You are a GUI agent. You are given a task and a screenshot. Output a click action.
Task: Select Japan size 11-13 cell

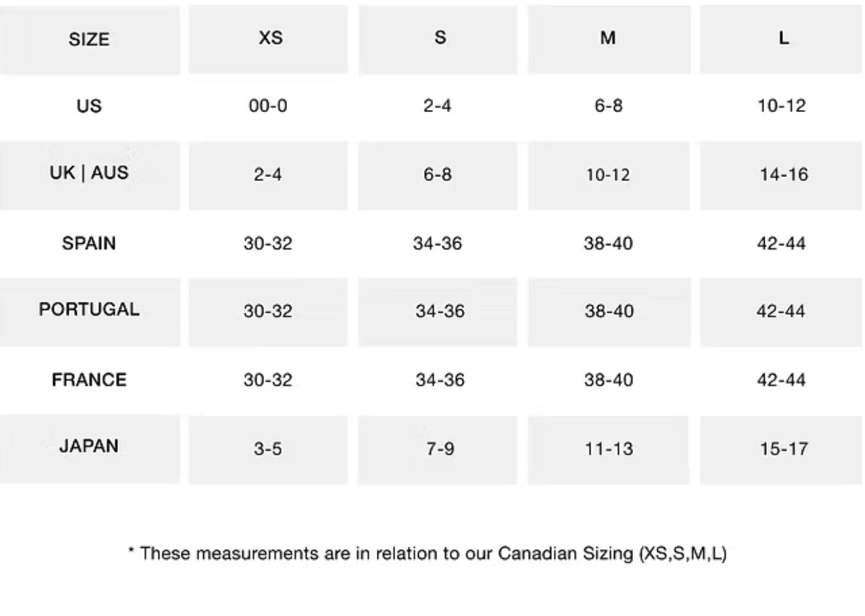(608, 449)
